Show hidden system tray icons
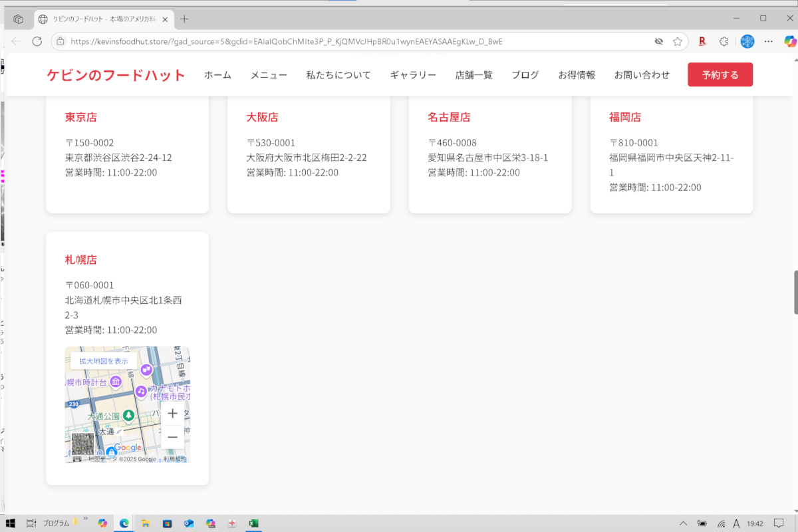Image resolution: width=798 pixels, height=532 pixels. click(x=683, y=523)
